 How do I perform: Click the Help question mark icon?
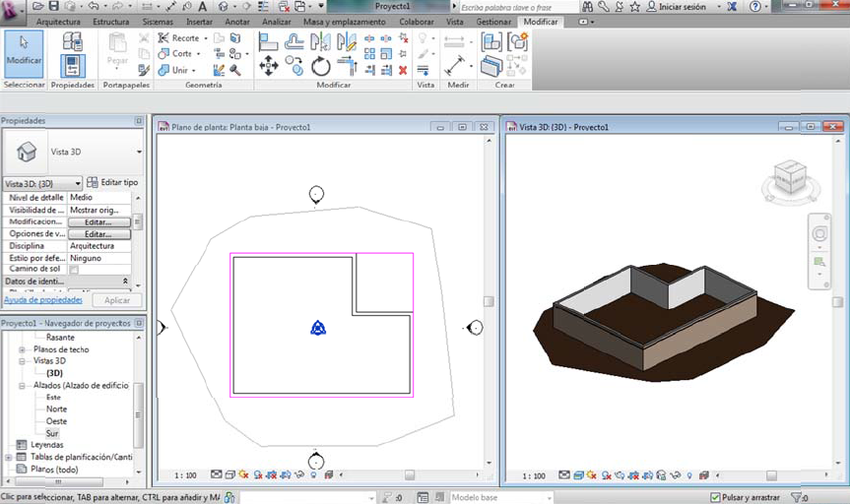click(754, 7)
